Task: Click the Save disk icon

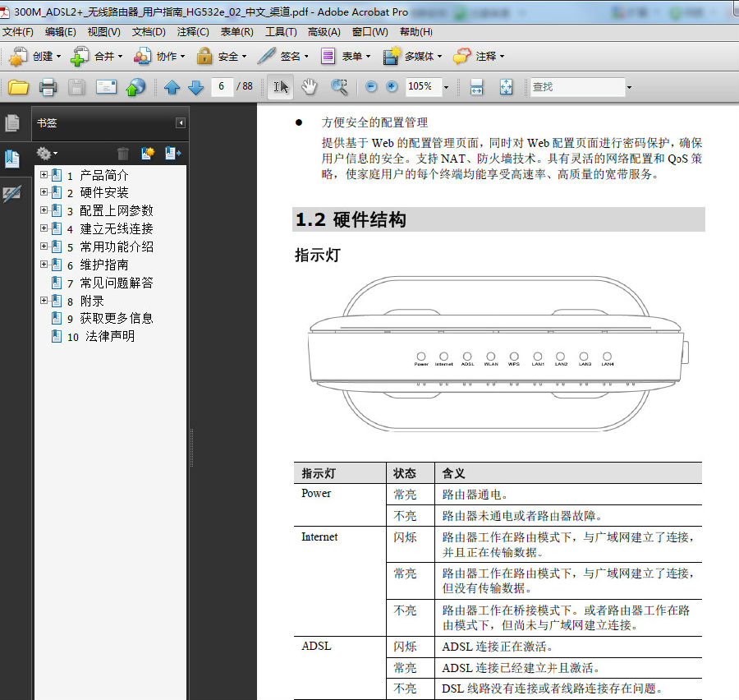Action: tap(77, 87)
